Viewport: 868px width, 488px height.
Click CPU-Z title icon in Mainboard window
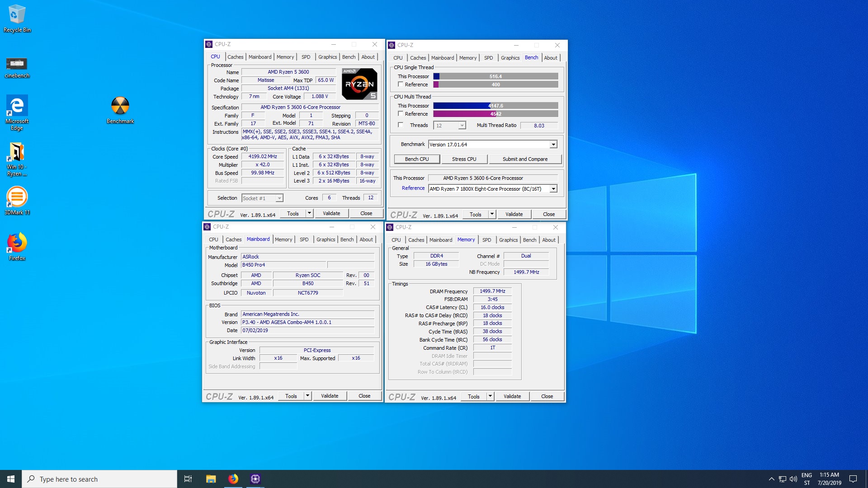click(207, 227)
